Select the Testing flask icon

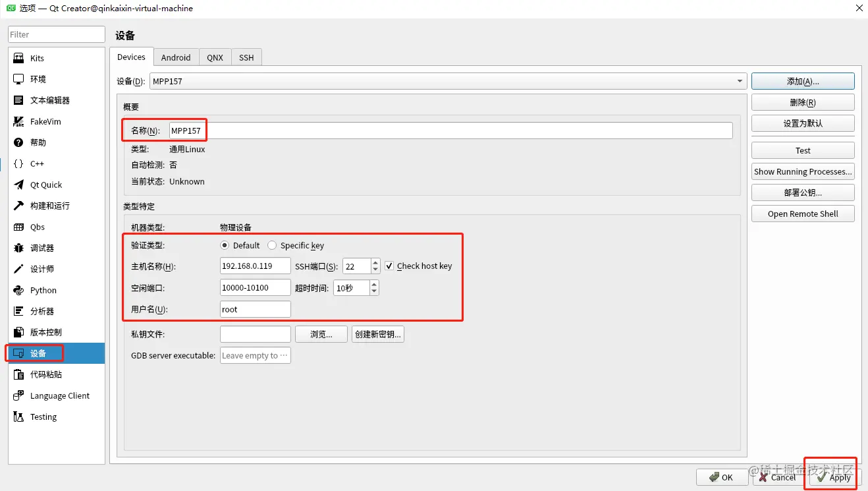(x=18, y=417)
